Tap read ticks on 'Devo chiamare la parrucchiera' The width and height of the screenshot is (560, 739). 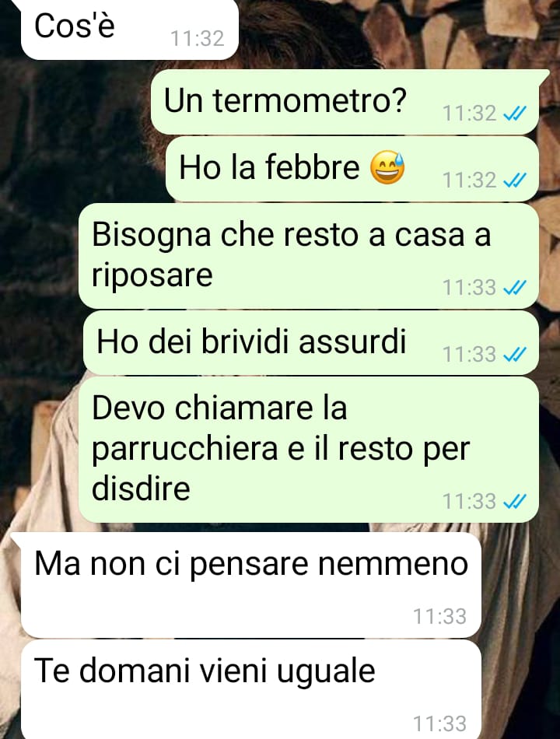pos(515,502)
